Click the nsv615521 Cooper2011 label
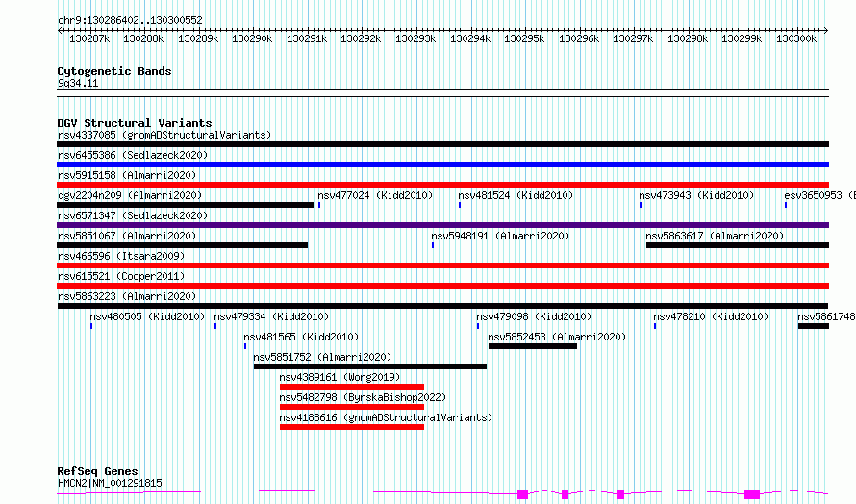 (x=120, y=276)
